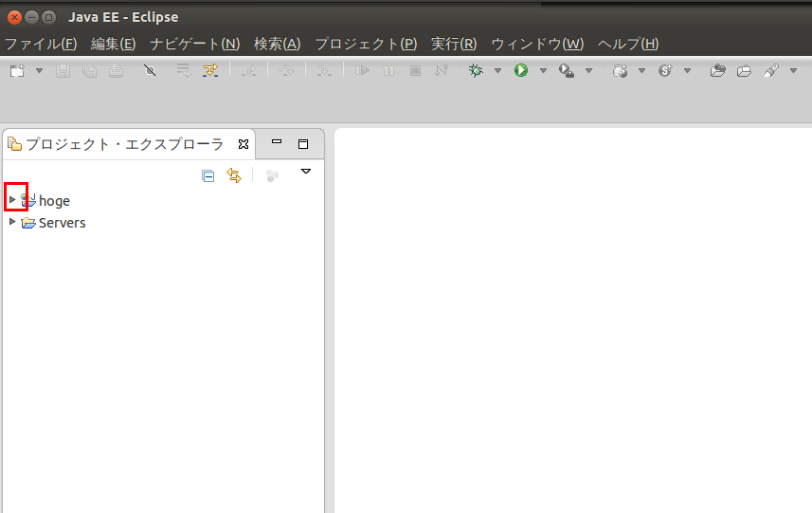Select the プロジェクト・エクスプローラ tab
This screenshot has width=812, height=513.
pyautogui.click(x=124, y=144)
